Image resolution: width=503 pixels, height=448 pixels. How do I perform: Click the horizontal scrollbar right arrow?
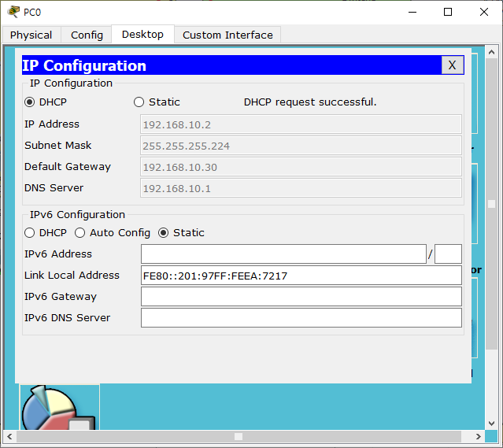click(479, 436)
